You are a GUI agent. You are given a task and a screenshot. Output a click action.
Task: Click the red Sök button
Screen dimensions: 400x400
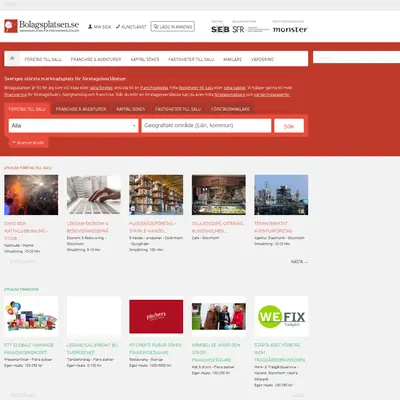click(x=289, y=126)
